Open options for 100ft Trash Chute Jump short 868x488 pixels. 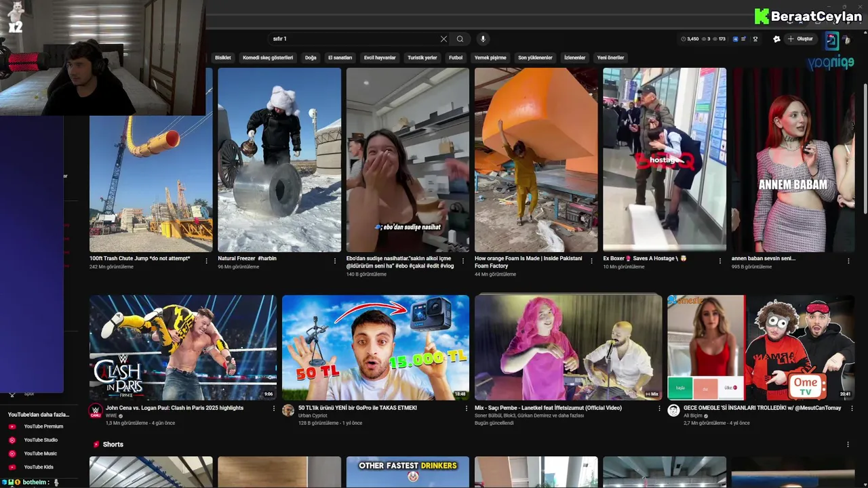coord(206,261)
